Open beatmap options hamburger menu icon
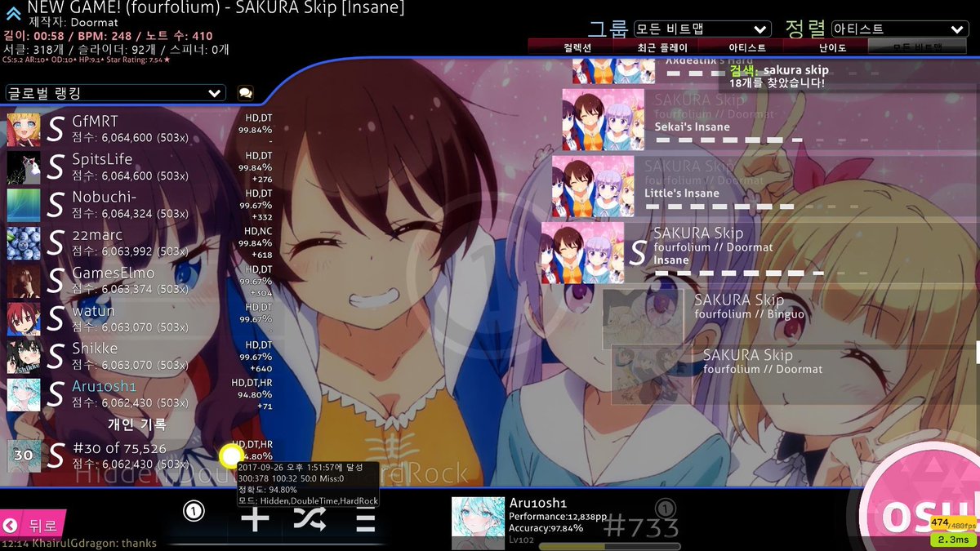980x551 pixels. (365, 518)
